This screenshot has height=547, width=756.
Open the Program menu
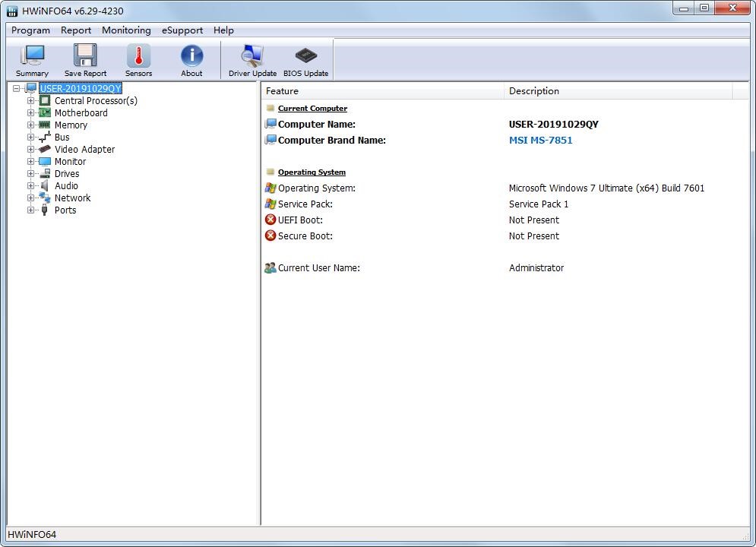pyautogui.click(x=30, y=30)
